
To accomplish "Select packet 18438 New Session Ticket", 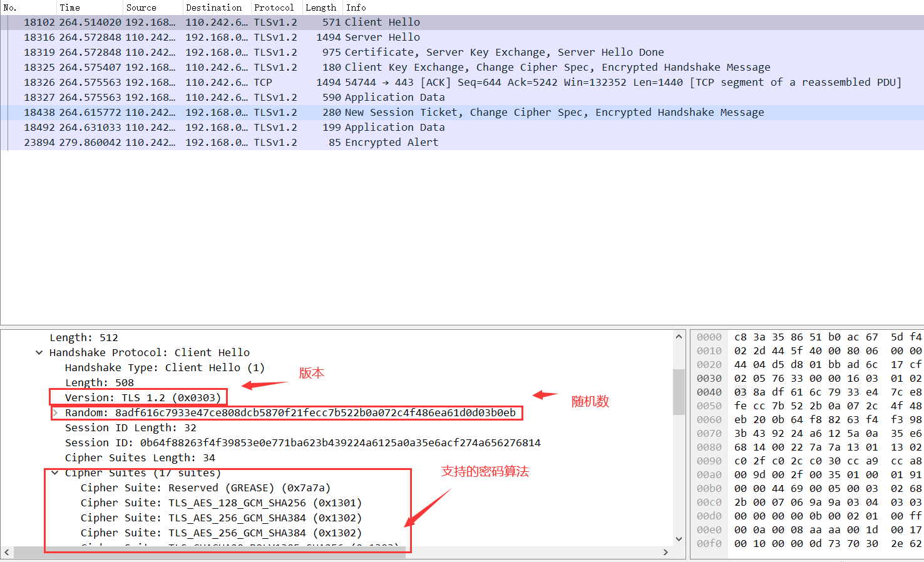I will click(462, 113).
